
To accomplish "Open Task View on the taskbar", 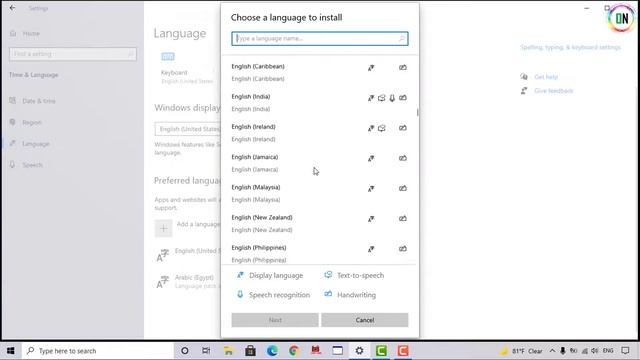I will (206, 351).
